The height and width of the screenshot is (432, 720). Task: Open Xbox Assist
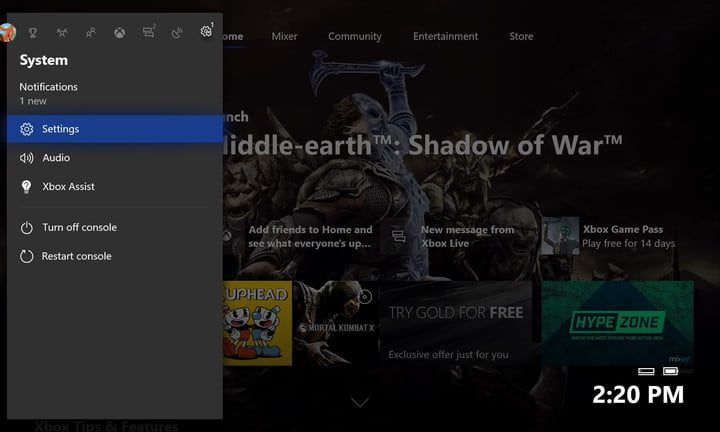115,186
